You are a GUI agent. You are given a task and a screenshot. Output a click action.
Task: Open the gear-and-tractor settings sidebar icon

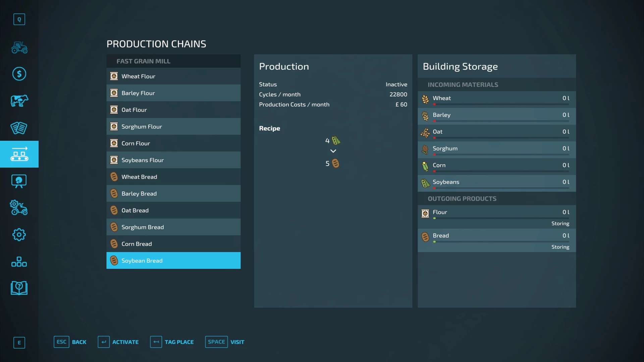(x=19, y=208)
